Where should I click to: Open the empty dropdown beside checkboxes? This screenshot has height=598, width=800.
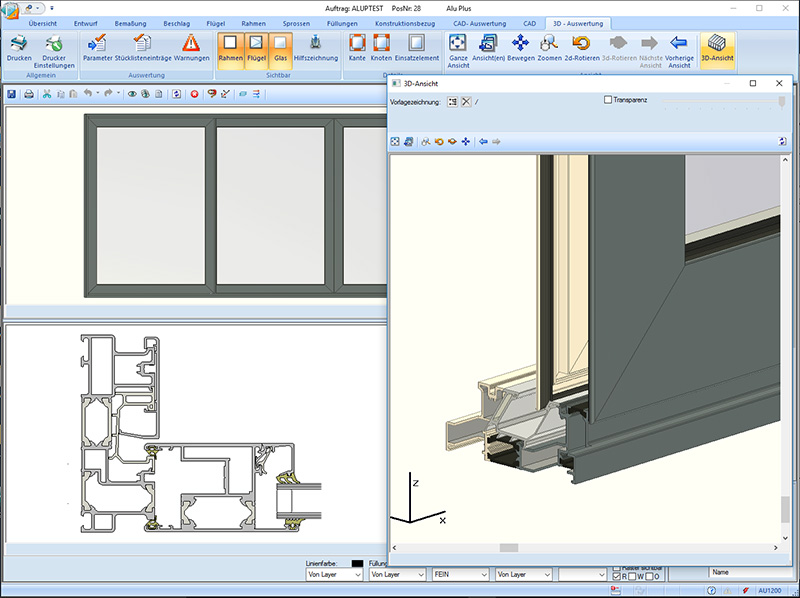pyautogui.click(x=582, y=575)
